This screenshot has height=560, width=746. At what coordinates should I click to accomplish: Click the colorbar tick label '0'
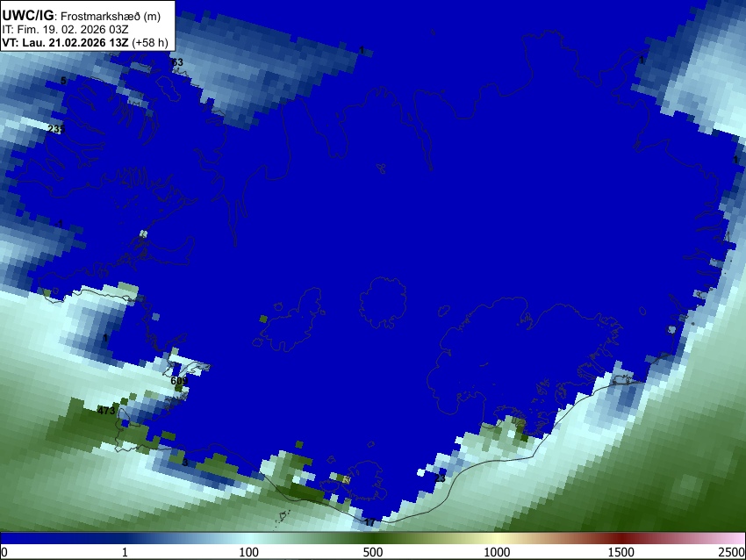pyautogui.click(x=4, y=552)
